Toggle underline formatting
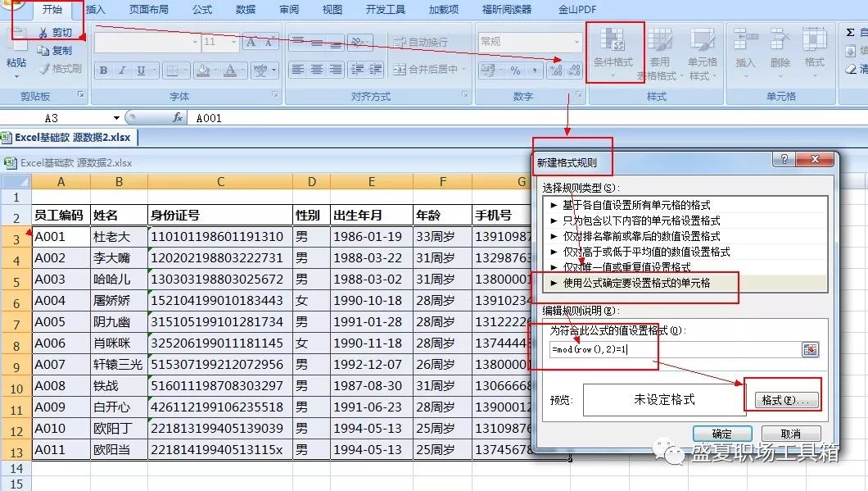The width and height of the screenshot is (868, 491). click(141, 70)
